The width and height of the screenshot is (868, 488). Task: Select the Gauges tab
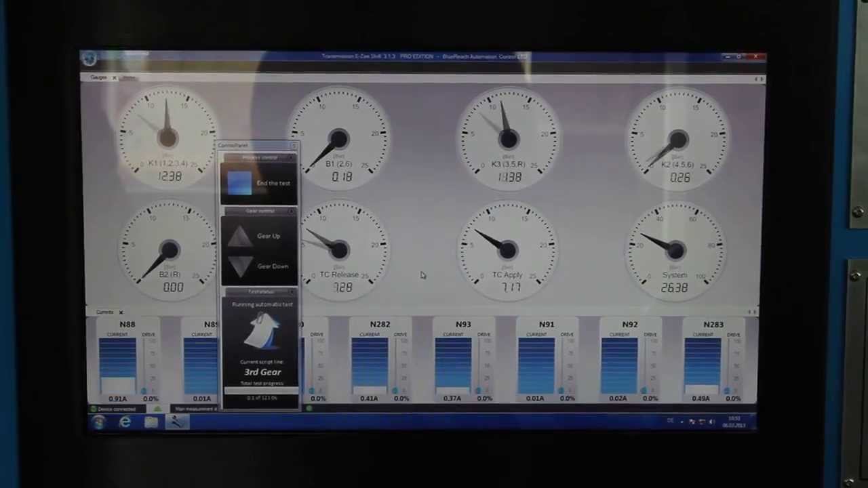pyautogui.click(x=99, y=78)
